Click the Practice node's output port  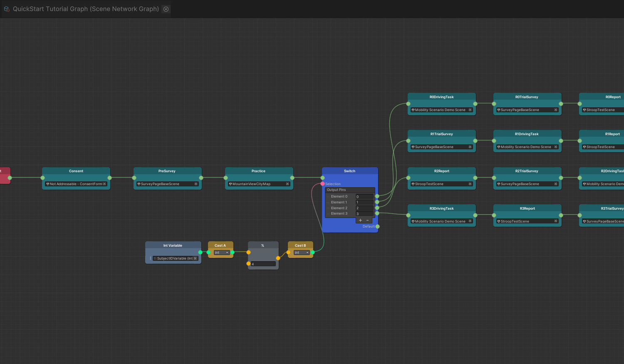tap(292, 178)
